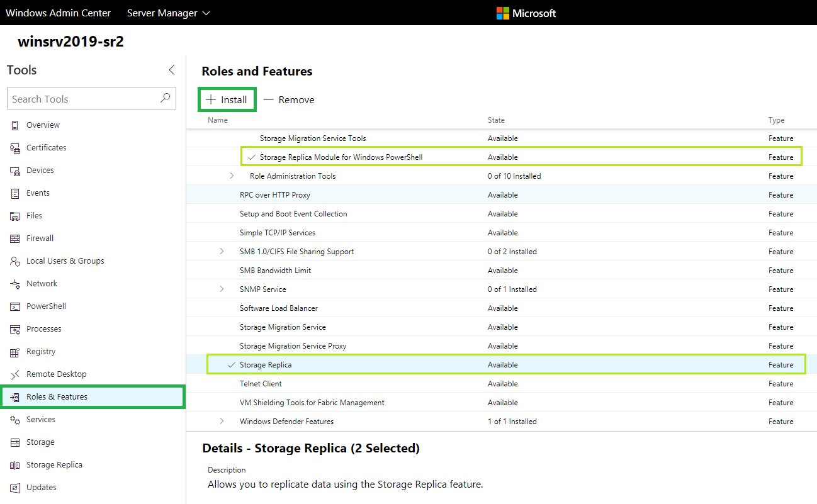Click the Remove button
The image size is (817, 504).
tap(289, 100)
